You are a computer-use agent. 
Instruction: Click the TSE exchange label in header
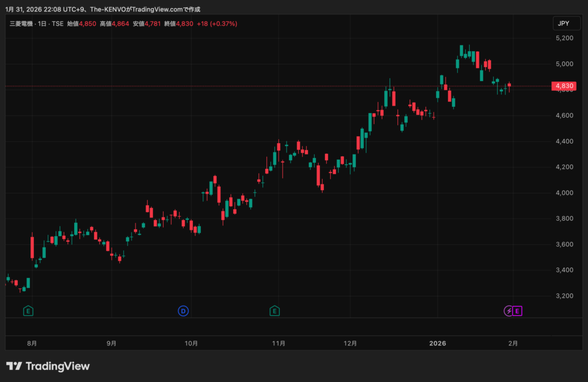(x=57, y=24)
